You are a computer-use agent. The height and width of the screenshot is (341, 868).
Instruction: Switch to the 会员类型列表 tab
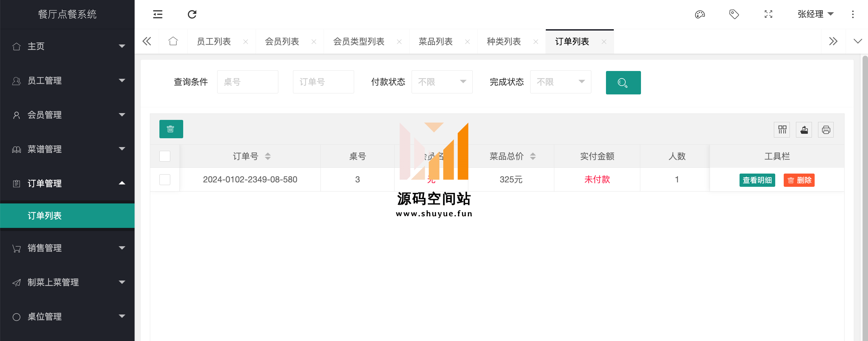coord(359,42)
